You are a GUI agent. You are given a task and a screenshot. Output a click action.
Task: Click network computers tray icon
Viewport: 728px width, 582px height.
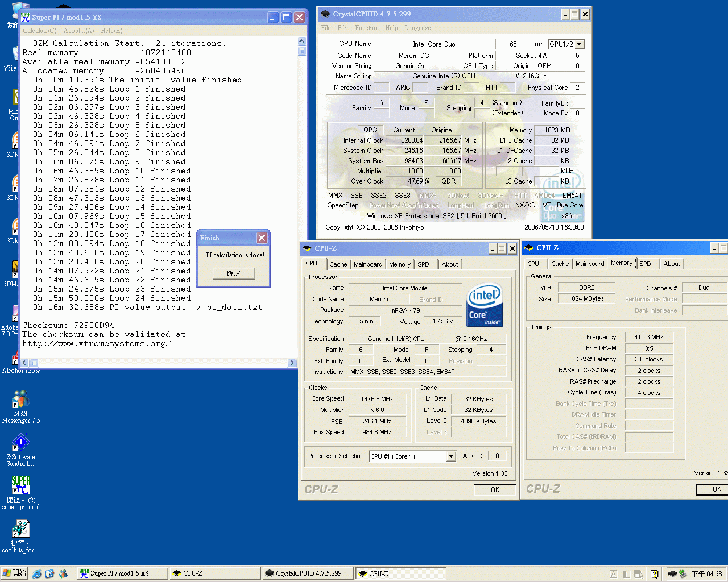(683, 574)
